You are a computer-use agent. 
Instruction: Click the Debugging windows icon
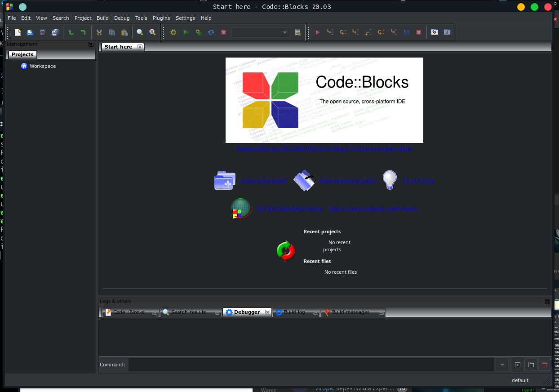[x=435, y=32]
